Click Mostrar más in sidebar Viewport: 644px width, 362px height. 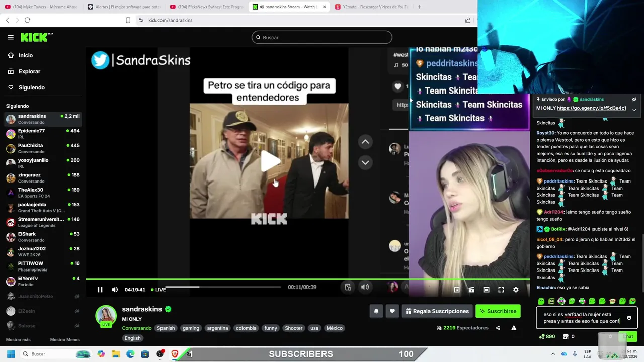tap(18, 340)
